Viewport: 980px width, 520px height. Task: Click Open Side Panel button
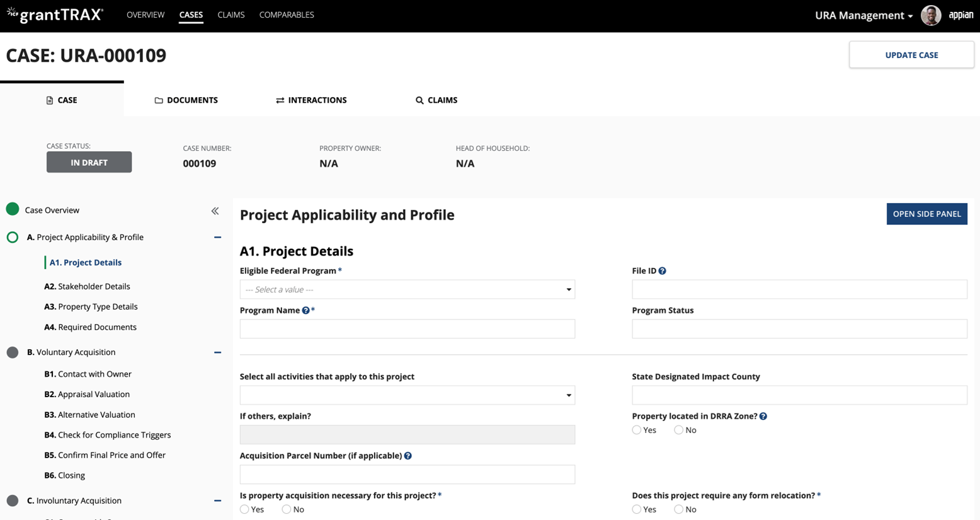(926, 214)
